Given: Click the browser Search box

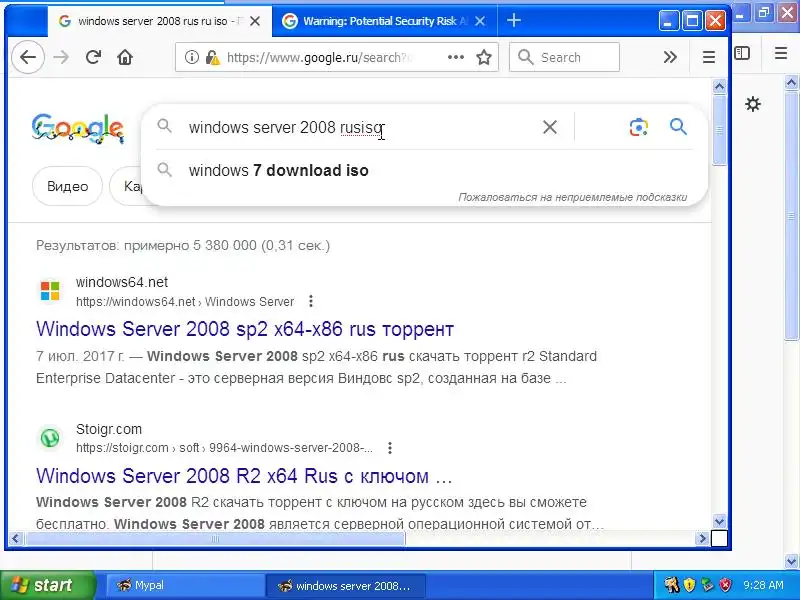Looking at the screenshot, I should (x=564, y=57).
